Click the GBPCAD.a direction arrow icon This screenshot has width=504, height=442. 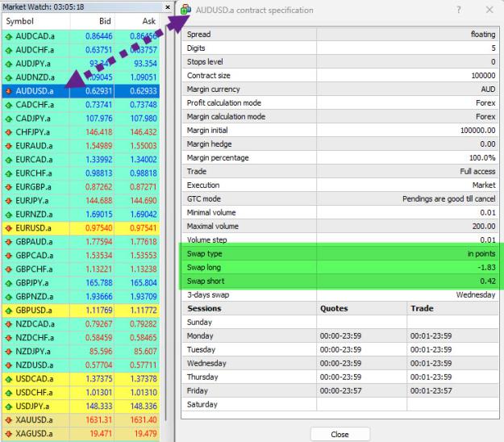9,256
